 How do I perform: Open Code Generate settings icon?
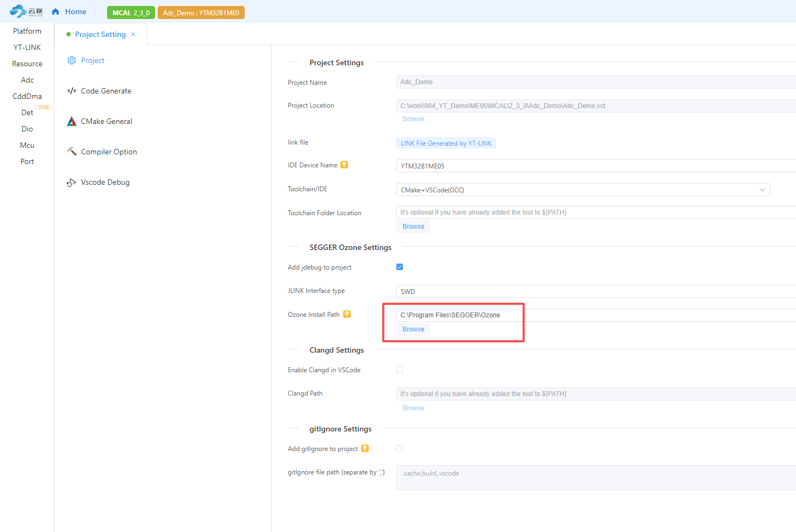tap(72, 91)
